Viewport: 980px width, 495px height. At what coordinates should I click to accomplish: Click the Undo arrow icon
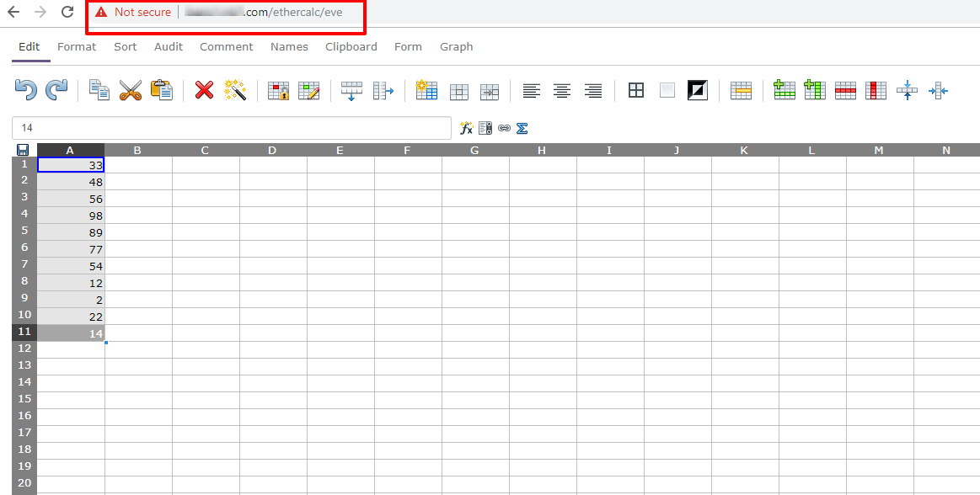(x=25, y=90)
